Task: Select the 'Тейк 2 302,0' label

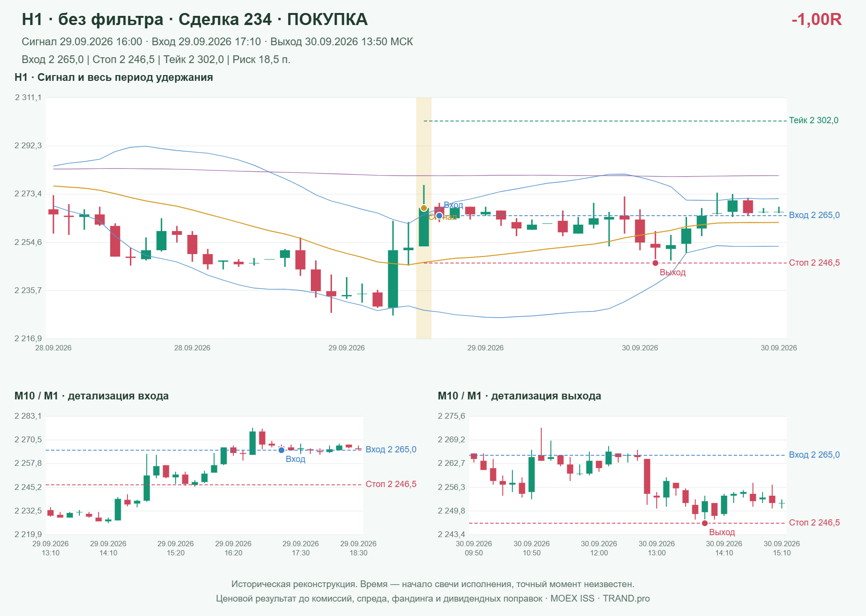Action: (x=814, y=120)
